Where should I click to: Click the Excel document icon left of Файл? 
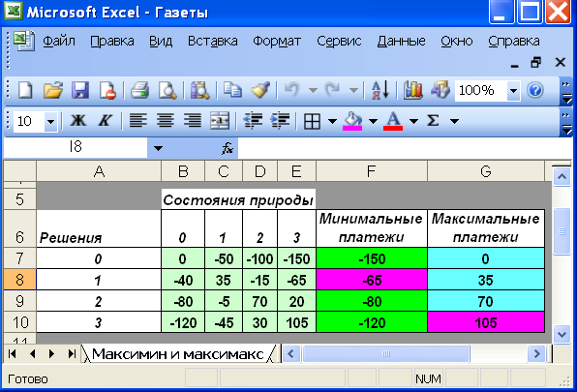pyautogui.click(x=24, y=41)
